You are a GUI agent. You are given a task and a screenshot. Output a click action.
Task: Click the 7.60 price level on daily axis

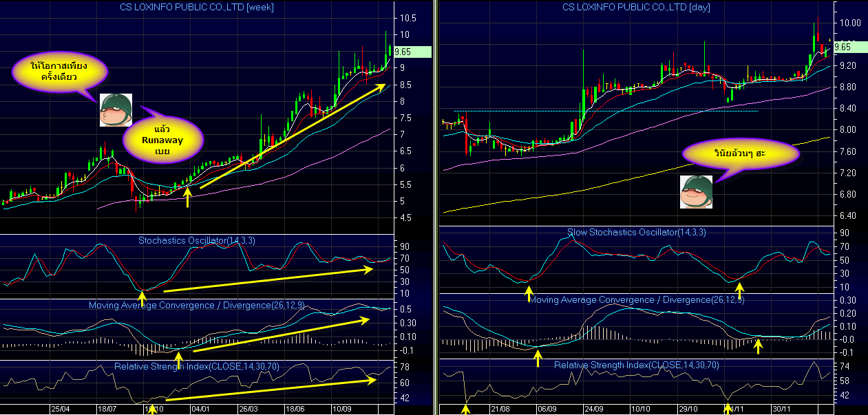[x=849, y=152]
